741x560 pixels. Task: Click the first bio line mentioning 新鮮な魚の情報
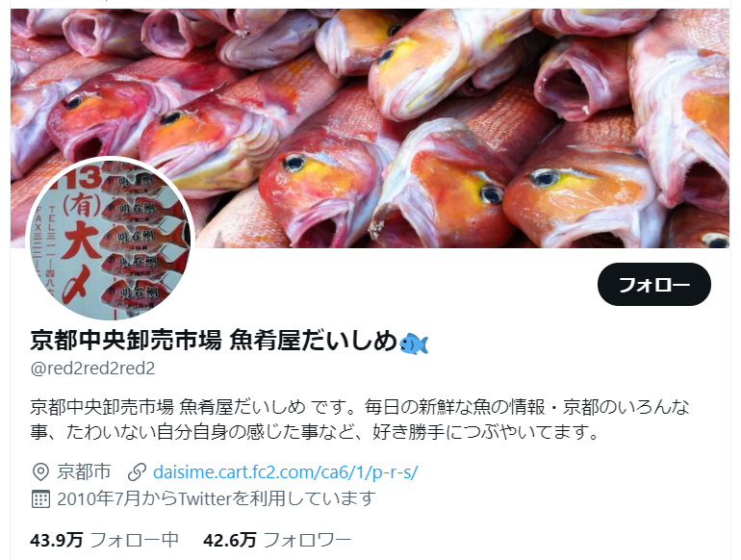(360, 407)
